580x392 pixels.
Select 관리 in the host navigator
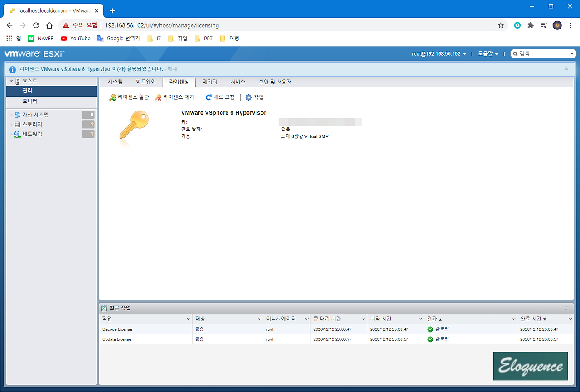[x=51, y=91]
